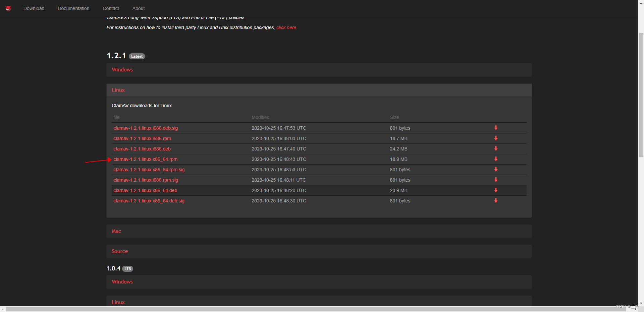Click download arrow for clamav-1.2.1.linux.x86_64.deb.sig
Screen dimensions: 644x312
(x=496, y=200)
